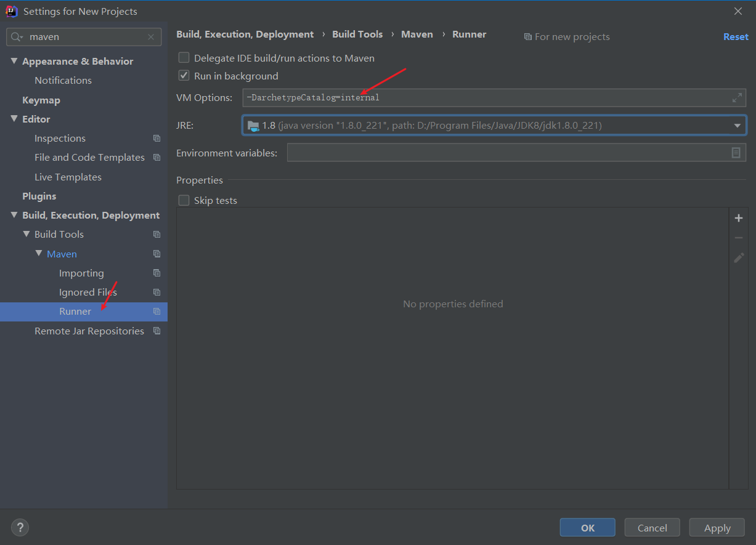The height and width of the screenshot is (545, 756).
Task: Click the project-level icon next to Build Tools
Action: (156, 235)
